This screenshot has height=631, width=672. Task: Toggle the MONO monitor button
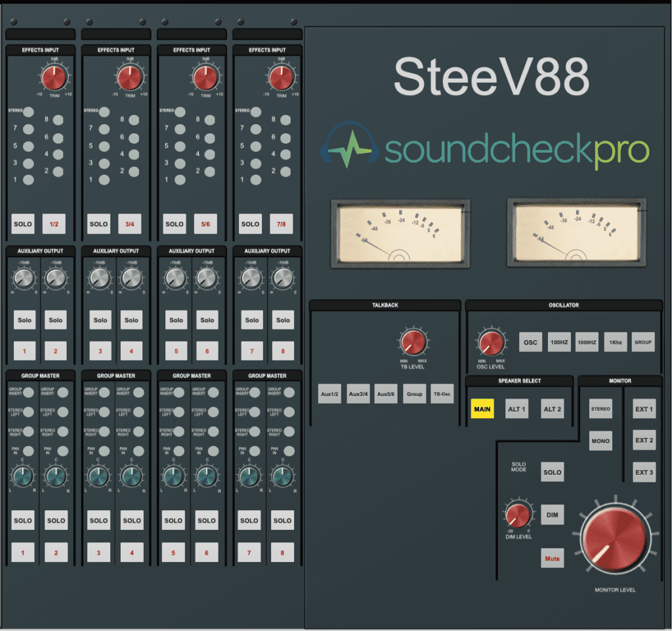(600, 441)
